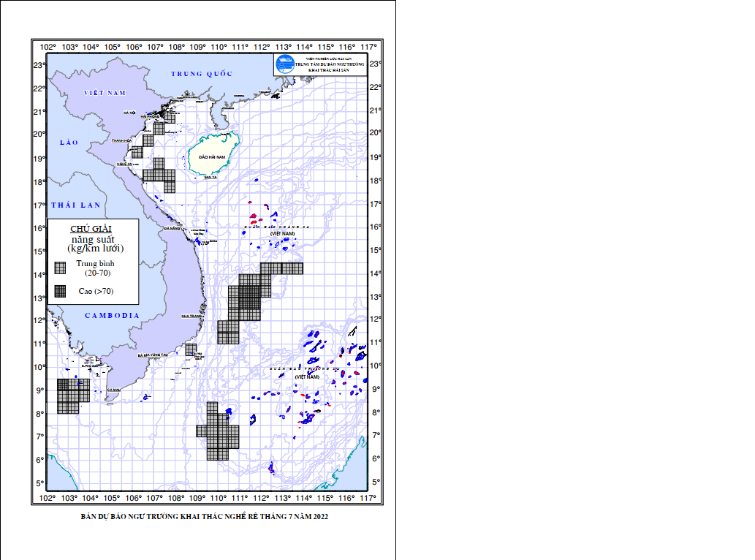Select the map caption 'BẢN DỰ BÁO NGƯ TRƯỜNG...'

205,517
